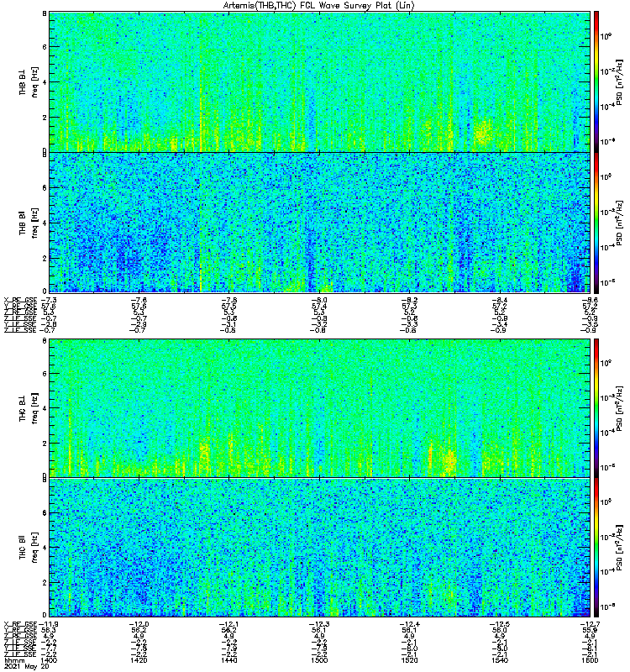Image resolution: width=630 pixels, height=672 pixels.
Task: Click the PSD [nT²/Hz] label of the THB B⊥ color bar
Action: [x=619, y=82]
